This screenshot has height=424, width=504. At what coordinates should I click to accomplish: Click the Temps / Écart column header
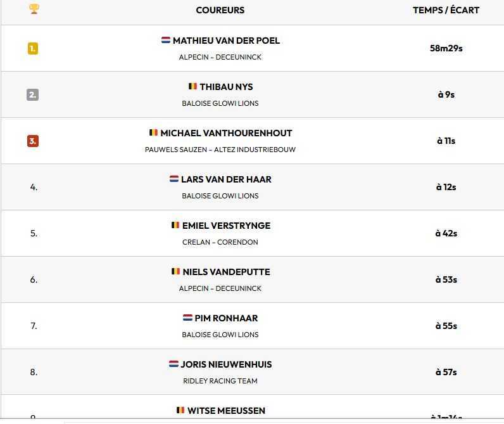click(446, 10)
